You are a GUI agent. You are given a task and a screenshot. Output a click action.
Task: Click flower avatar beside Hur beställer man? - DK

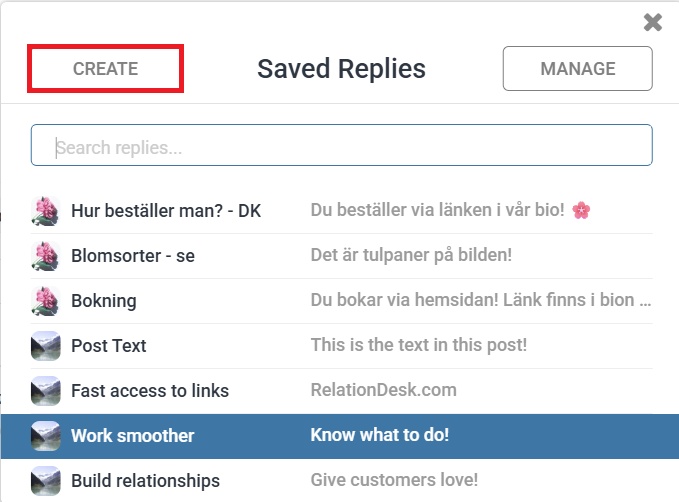click(x=45, y=211)
